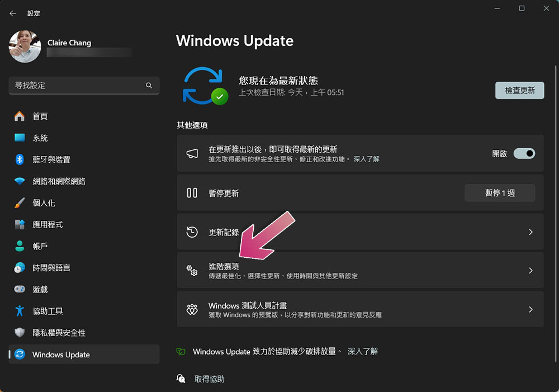The image size is (559, 392).
Task: Open 深入了解 link about carbon emissions
Action: click(x=362, y=352)
